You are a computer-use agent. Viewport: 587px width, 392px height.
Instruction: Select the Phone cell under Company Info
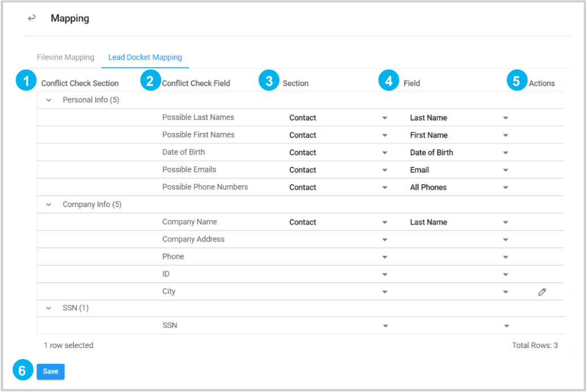[x=173, y=257]
